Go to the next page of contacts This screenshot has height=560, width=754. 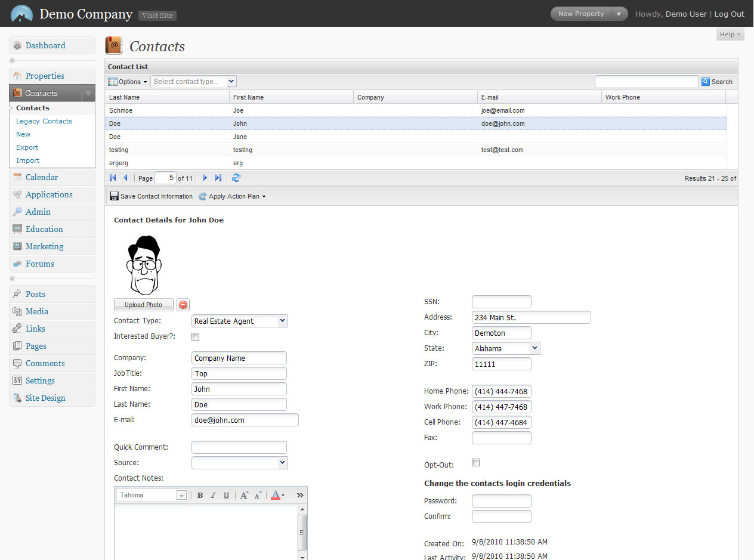tap(205, 177)
